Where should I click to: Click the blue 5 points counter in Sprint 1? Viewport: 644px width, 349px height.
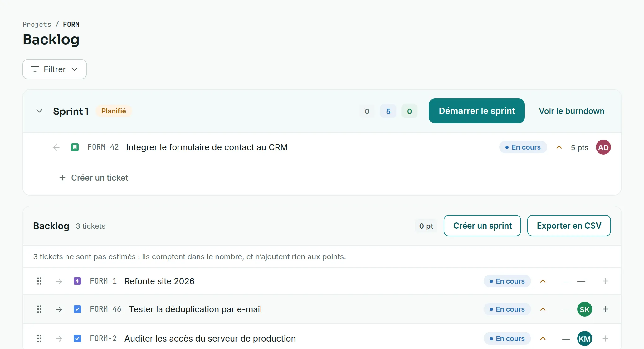click(388, 111)
